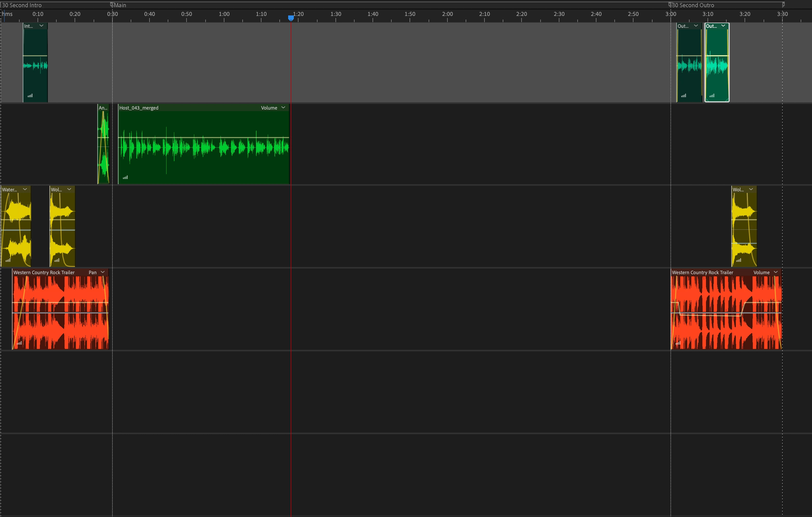Image resolution: width=812 pixels, height=517 pixels.
Task: Click level icon on selected Out clip
Action: (x=711, y=96)
